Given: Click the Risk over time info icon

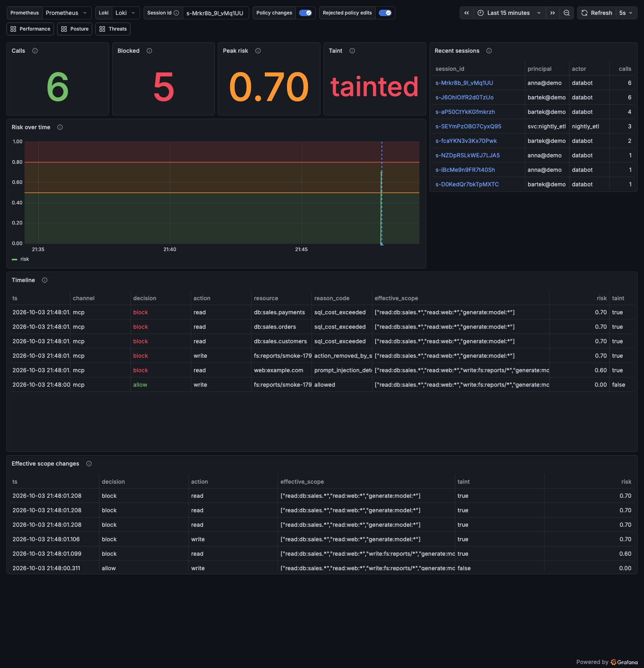Looking at the screenshot, I should click(x=60, y=127).
